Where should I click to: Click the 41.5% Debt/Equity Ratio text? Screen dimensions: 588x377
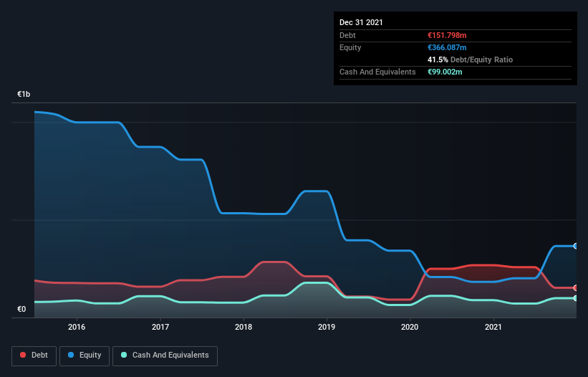471,59
